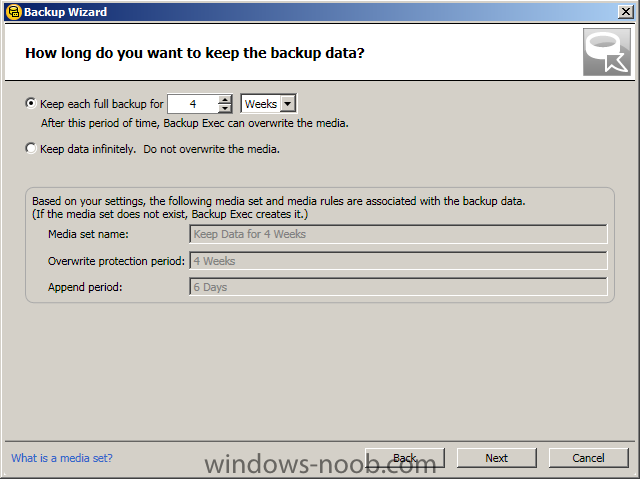
Task: Cancel the Backup Wizard
Action: click(588, 458)
